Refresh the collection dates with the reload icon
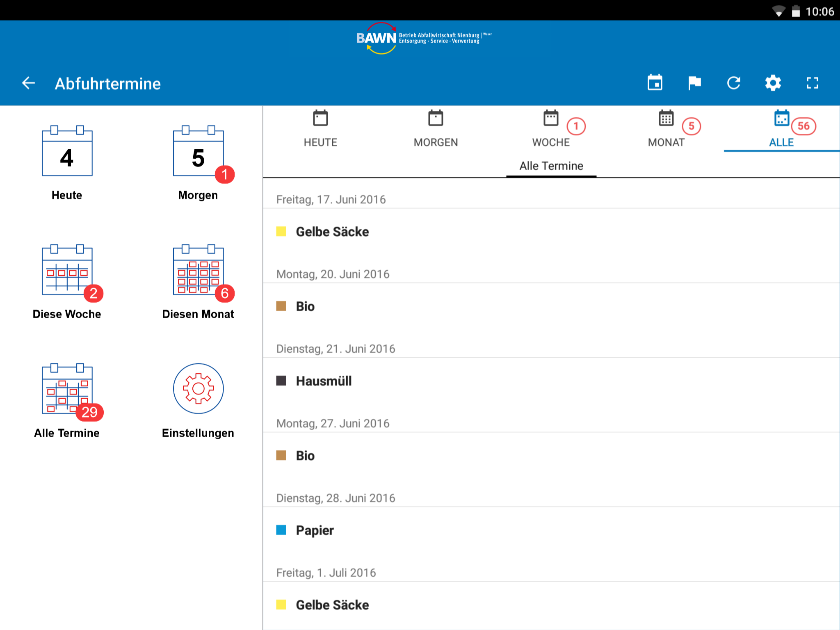 [733, 83]
